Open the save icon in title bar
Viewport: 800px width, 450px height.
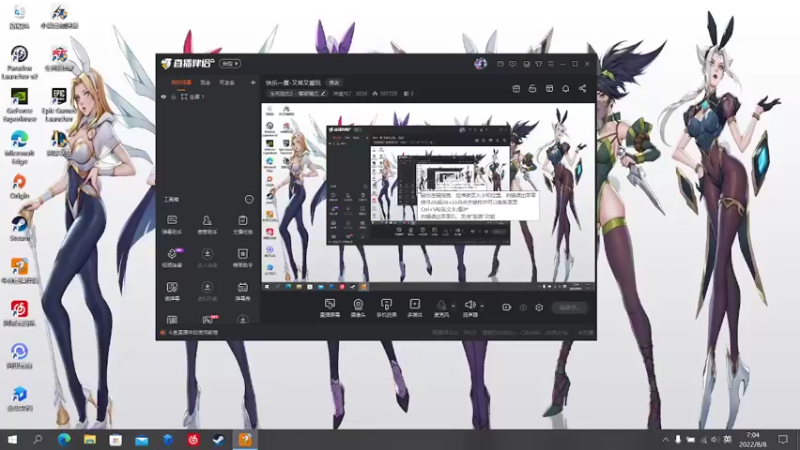pos(526,64)
